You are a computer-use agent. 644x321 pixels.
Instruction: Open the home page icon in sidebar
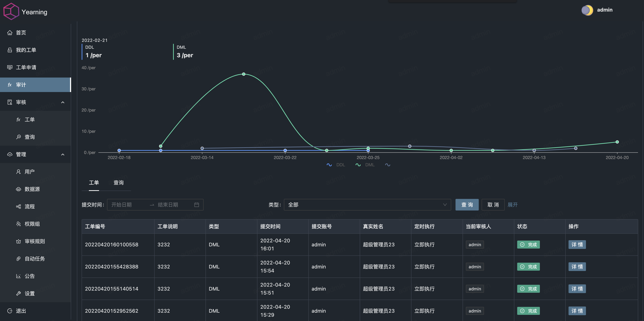coord(10,33)
